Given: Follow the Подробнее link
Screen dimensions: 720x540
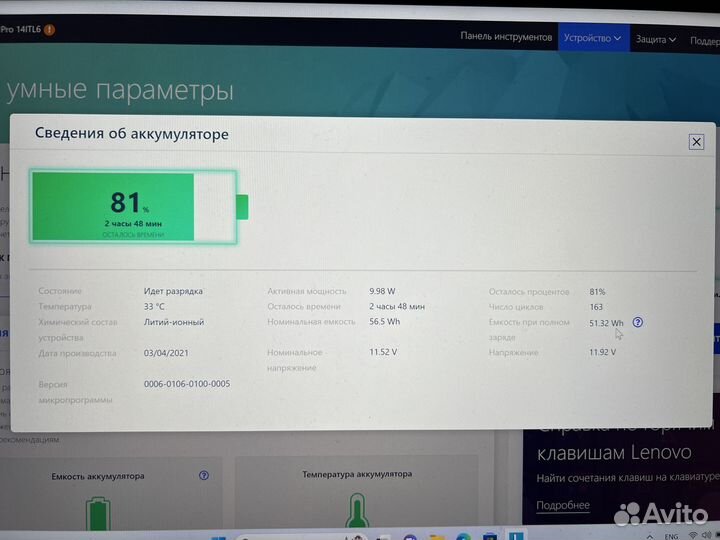Looking at the screenshot, I should [x=563, y=505].
